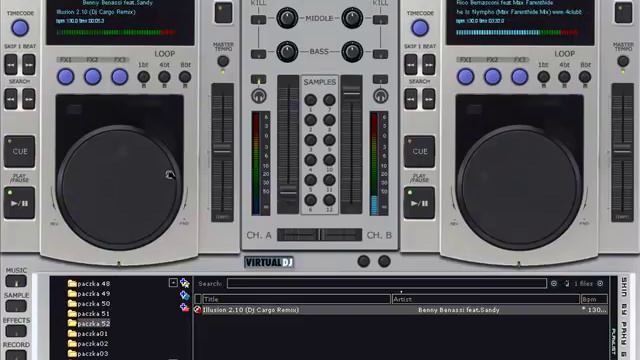Viewport: 640px width, 360px height.
Task: Trigger sample pad 2
Action: click(x=310, y=120)
